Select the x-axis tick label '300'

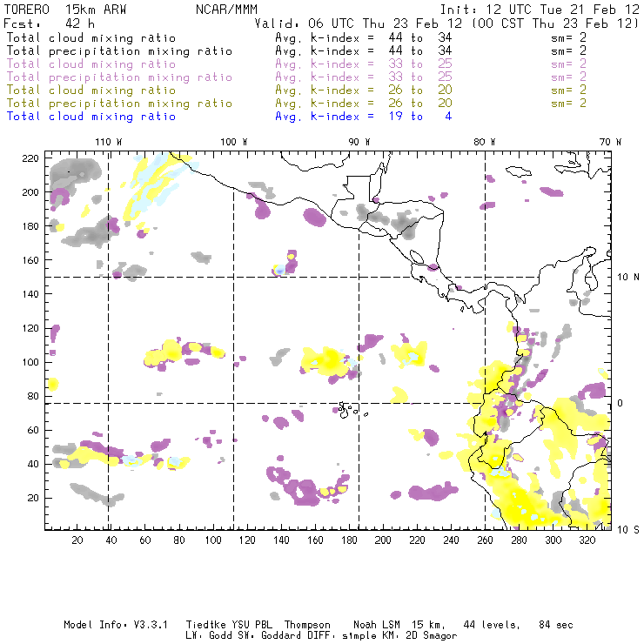click(x=553, y=540)
